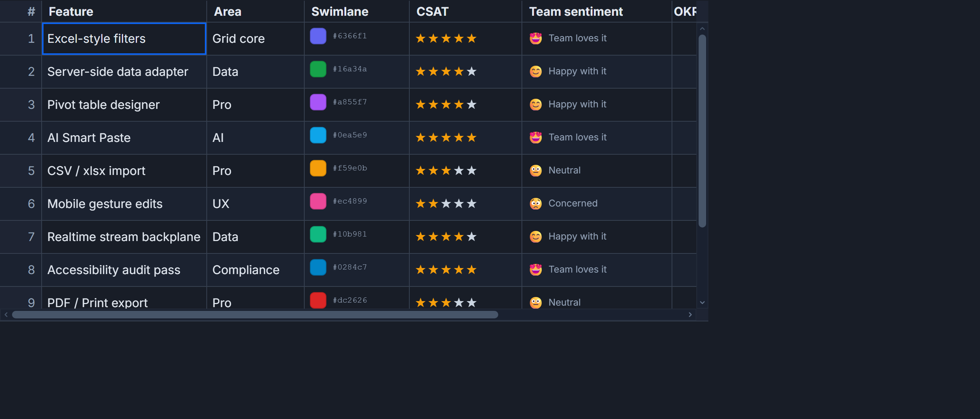Select the 'AI Smart Paste' cell
This screenshot has height=419, width=980.
coord(124,138)
